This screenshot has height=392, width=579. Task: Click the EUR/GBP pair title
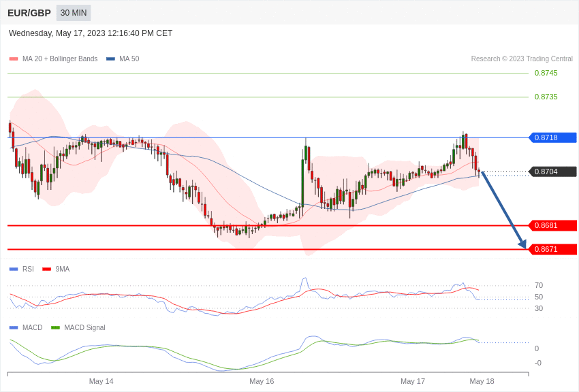click(29, 13)
